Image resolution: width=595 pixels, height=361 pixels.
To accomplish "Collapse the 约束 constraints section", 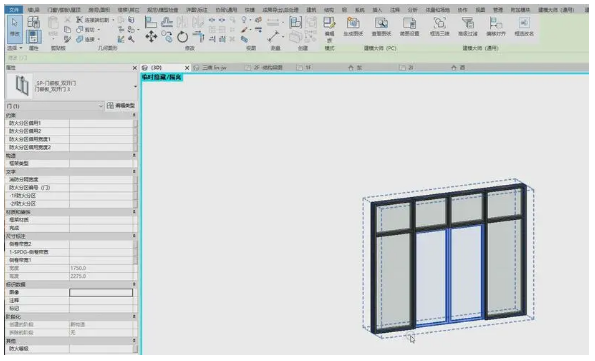I will [134, 115].
